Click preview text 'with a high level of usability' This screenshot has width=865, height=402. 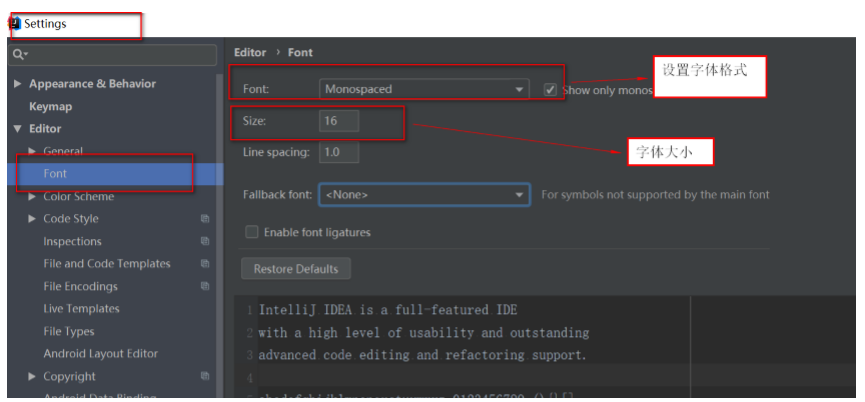[x=366, y=333]
